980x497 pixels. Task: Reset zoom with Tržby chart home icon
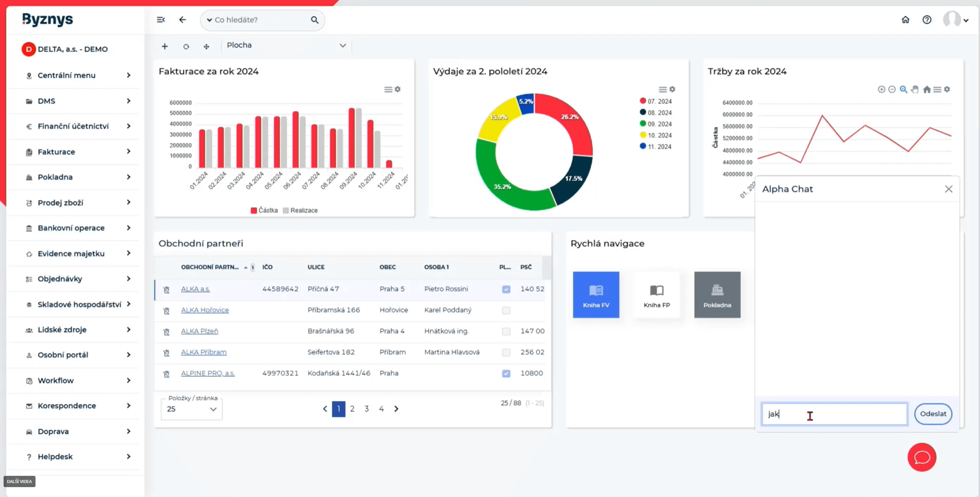927,89
